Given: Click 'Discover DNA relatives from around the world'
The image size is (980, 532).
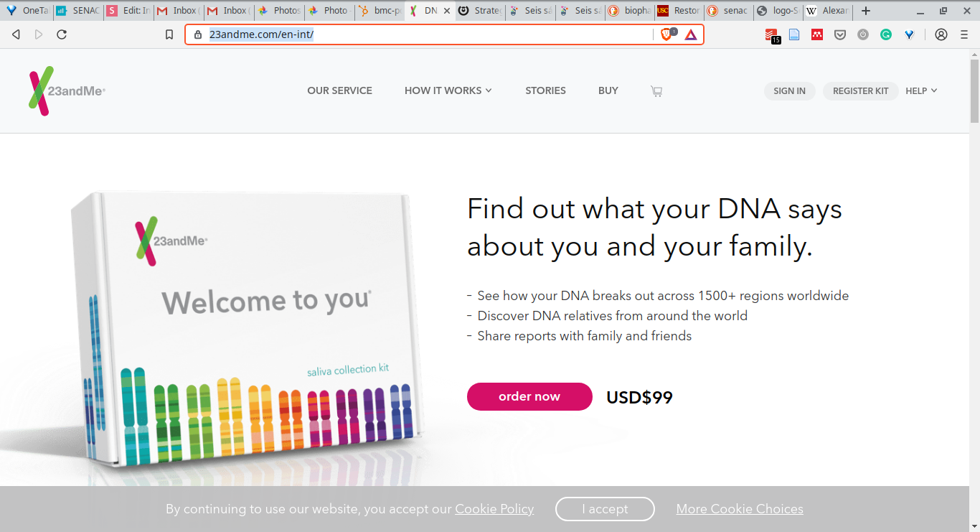Looking at the screenshot, I should pyautogui.click(x=613, y=316).
